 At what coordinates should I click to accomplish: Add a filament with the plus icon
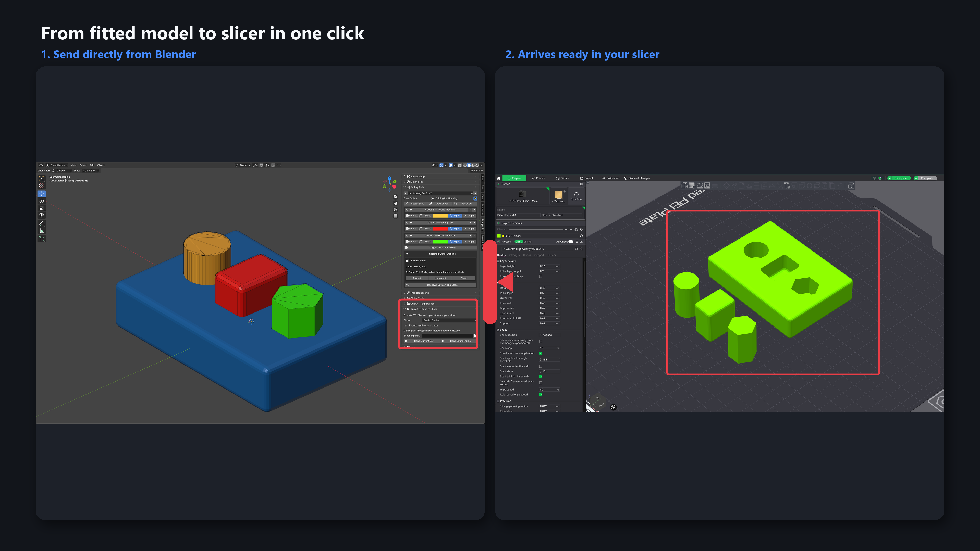click(566, 229)
